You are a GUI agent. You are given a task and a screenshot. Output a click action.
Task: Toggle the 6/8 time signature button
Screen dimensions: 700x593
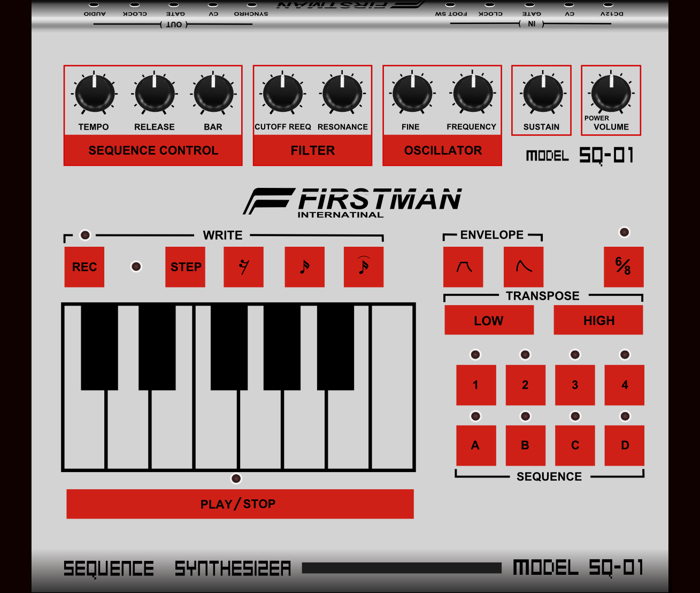click(x=624, y=267)
